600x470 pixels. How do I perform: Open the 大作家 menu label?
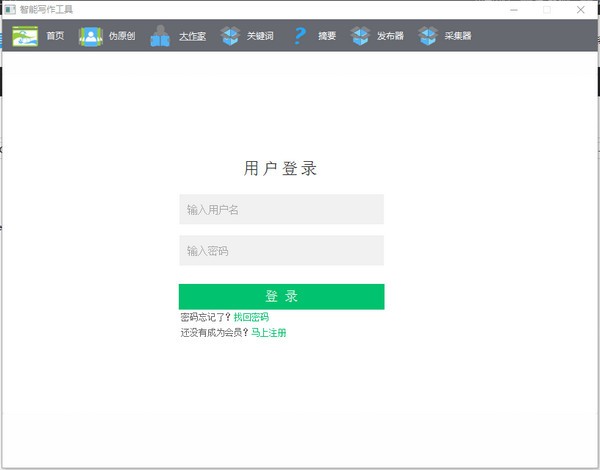pyautogui.click(x=192, y=36)
